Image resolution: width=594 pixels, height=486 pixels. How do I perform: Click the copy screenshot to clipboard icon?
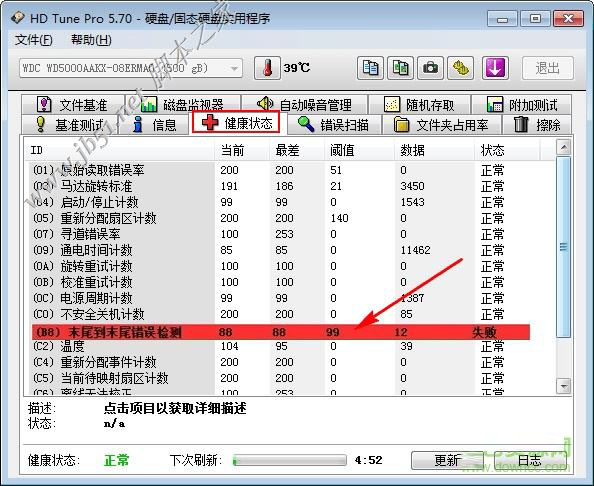tap(400, 68)
